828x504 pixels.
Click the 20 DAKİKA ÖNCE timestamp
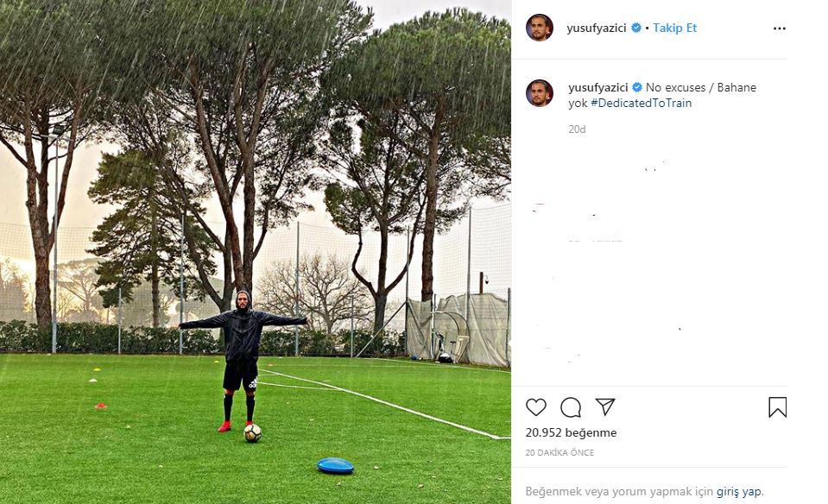(559, 453)
